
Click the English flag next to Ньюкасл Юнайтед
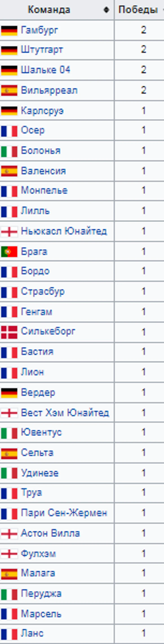coord(9,232)
